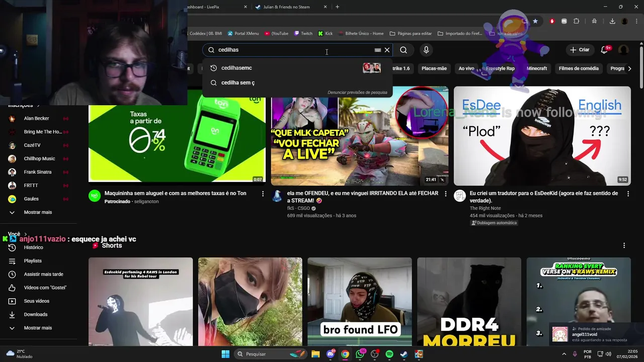The image size is (644, 362).
Task: Open Chillhop Music subscription channel
Action: click(x=38, y=159)
